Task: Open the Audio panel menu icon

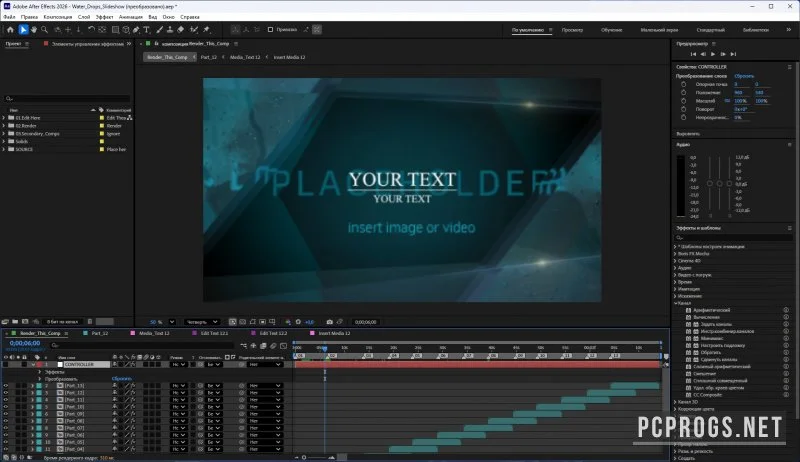Action: point(789,144)
